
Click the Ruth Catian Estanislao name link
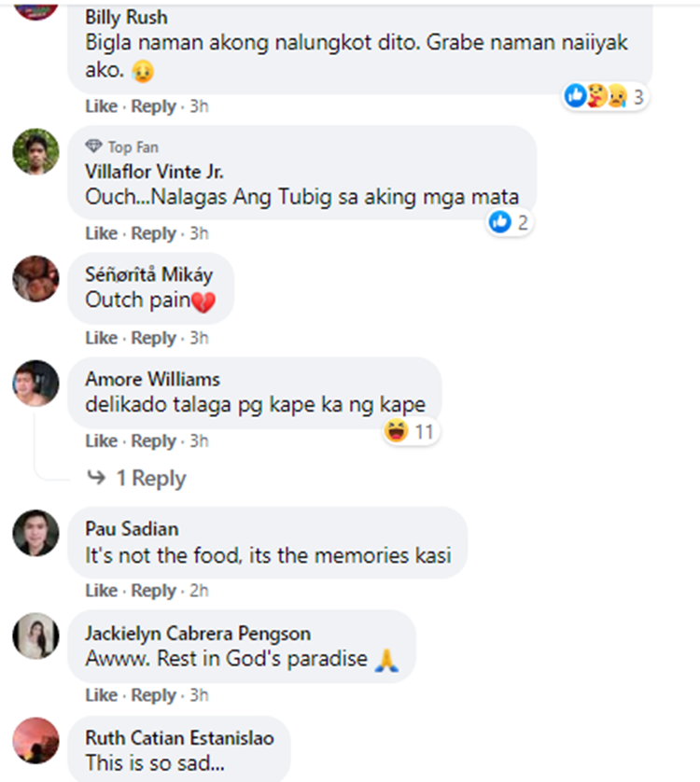179,738
